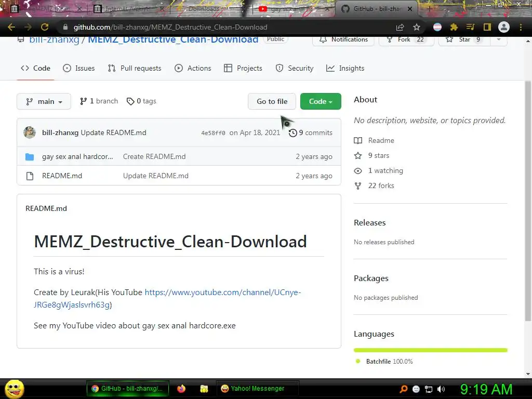This screenshot has height=399, width=532.
Task: Click the volume speaker tray icon
Action: click(441, 389)
